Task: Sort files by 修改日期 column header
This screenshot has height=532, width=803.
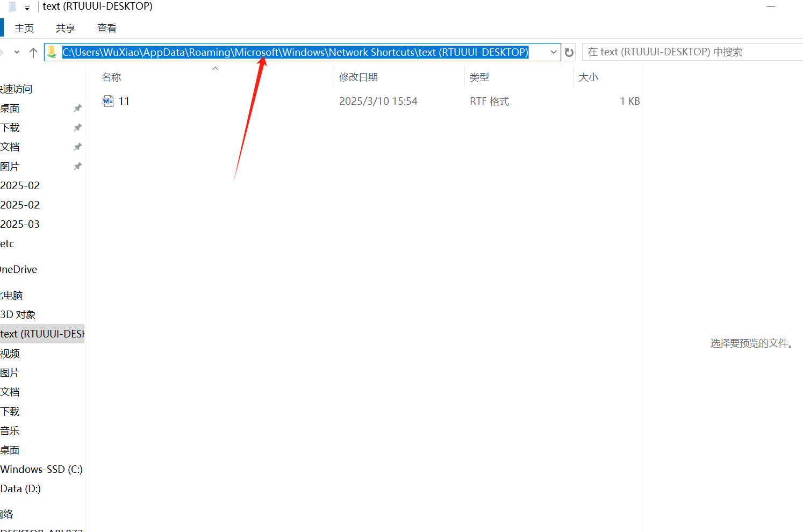Action: [359, 77]
